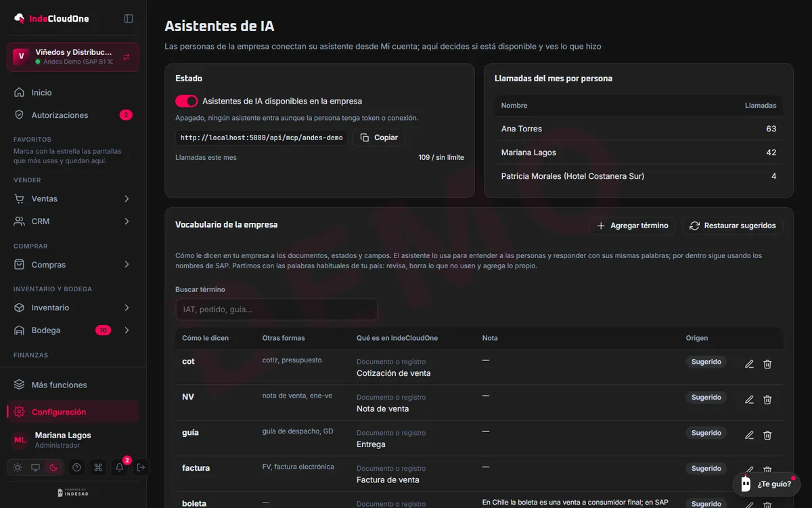
Task: Click the "Cómo le dicen" column header
Action: click(x=206, y=338)
